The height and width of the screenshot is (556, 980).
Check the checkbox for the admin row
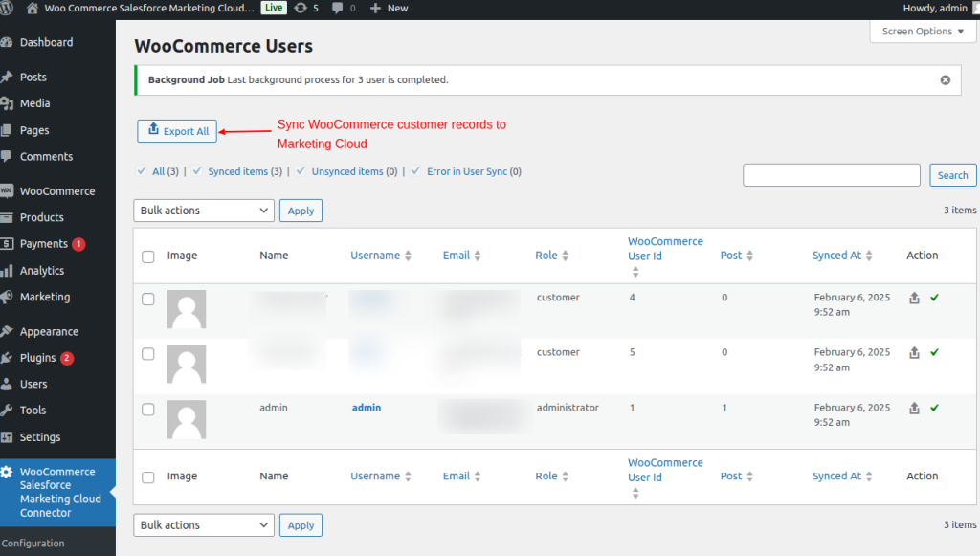pos(148,409)
